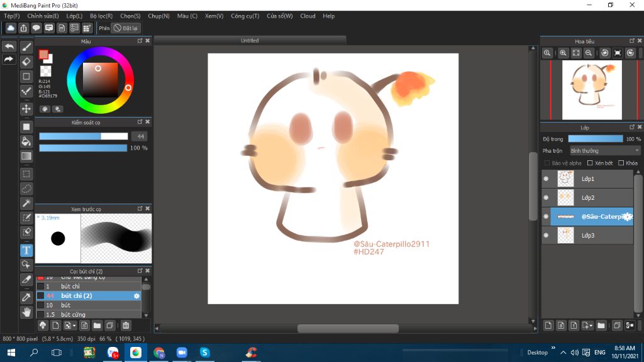This screenshot has height=362, width=644.
Task: Select the rectangular Select tool
Action: pos(26,174)
